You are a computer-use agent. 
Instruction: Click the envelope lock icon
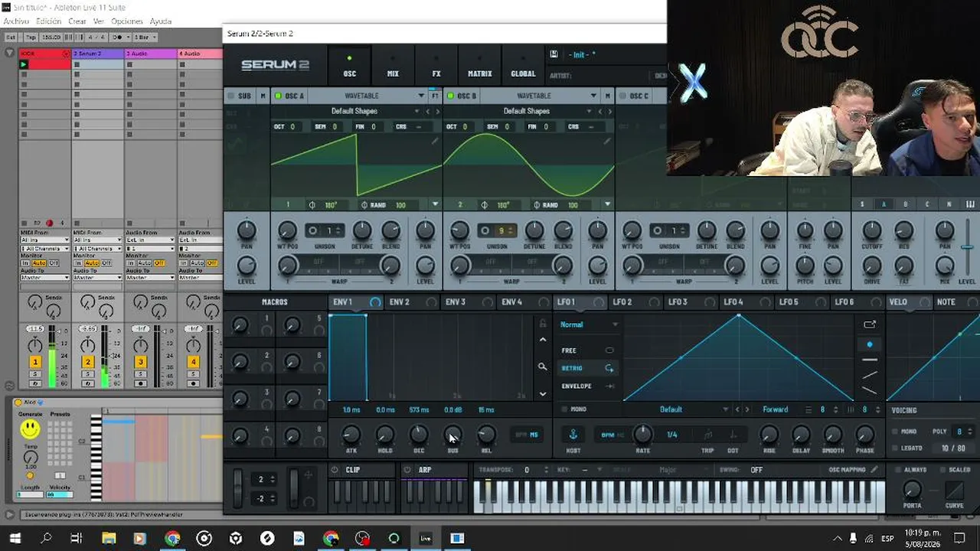point(543,324)
